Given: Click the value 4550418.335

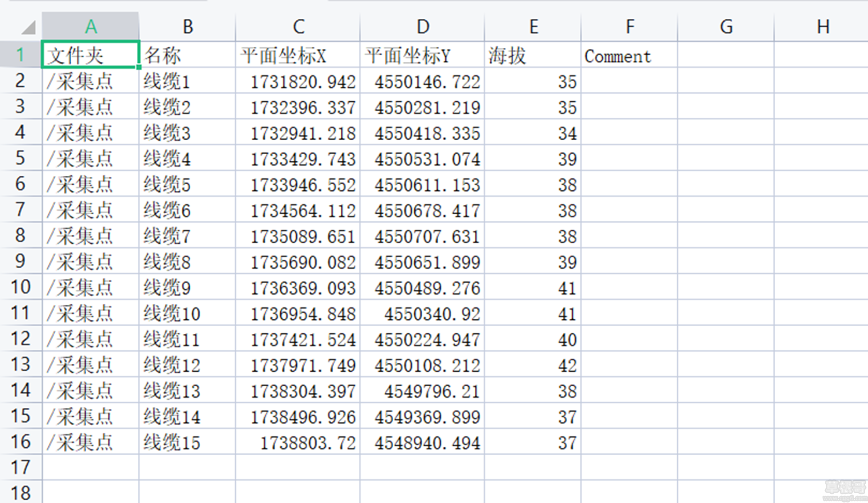Looking at the screenshot, I should [x=427, y=134].
